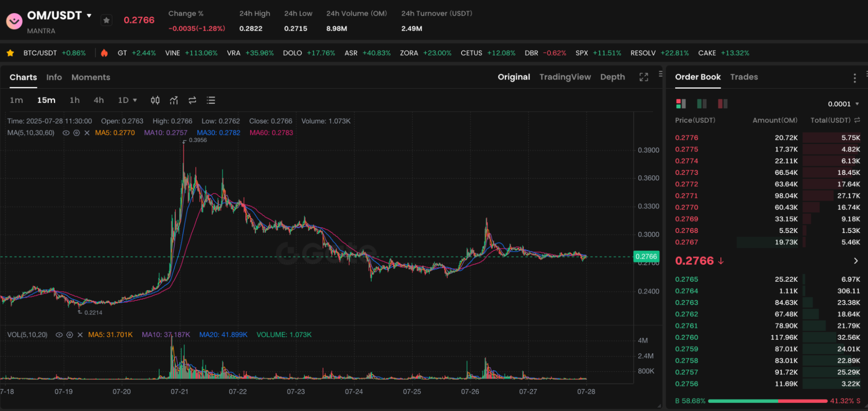Screen dimensions: 868x411
Task: Click the MA5: 0.2770 value
Action: 115,133
